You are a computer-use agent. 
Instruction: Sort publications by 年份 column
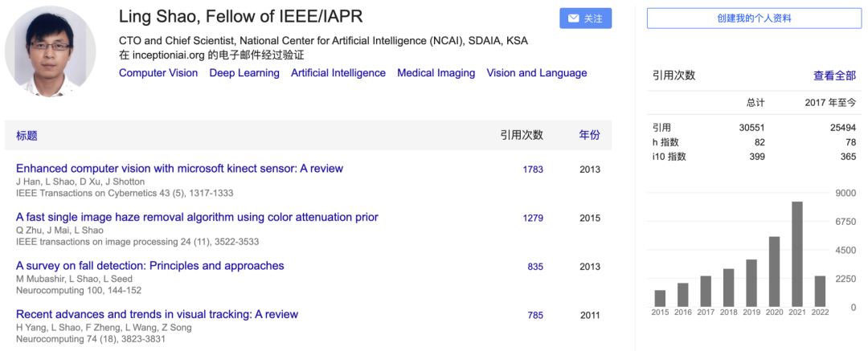[589, 136]
